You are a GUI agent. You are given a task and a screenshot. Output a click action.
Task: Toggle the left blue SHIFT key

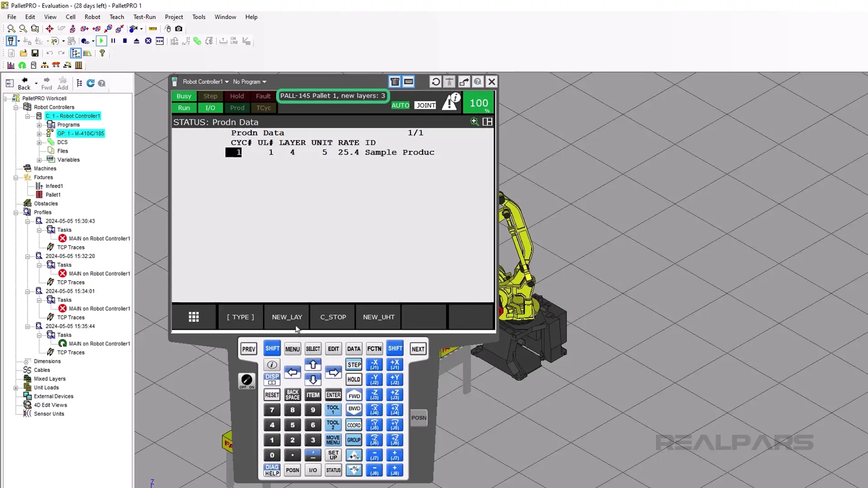(x=272, y=348)
